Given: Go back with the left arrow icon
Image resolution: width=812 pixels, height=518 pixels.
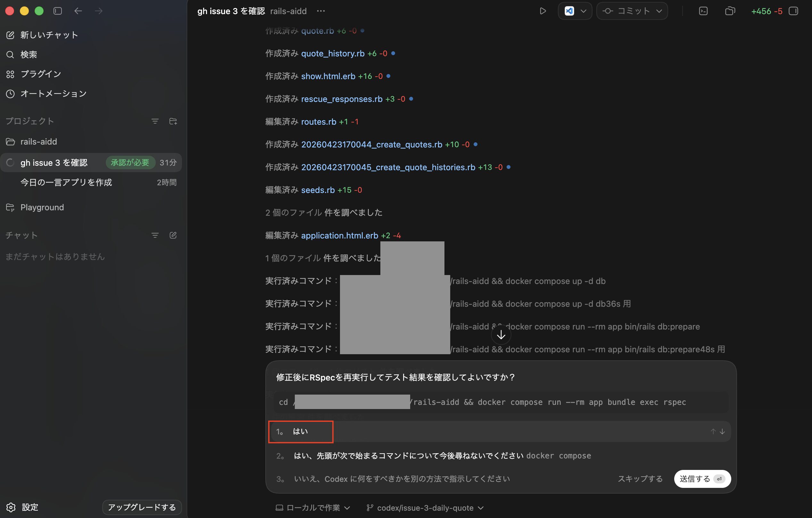Looking at the screenshot, I should [78, 11].
